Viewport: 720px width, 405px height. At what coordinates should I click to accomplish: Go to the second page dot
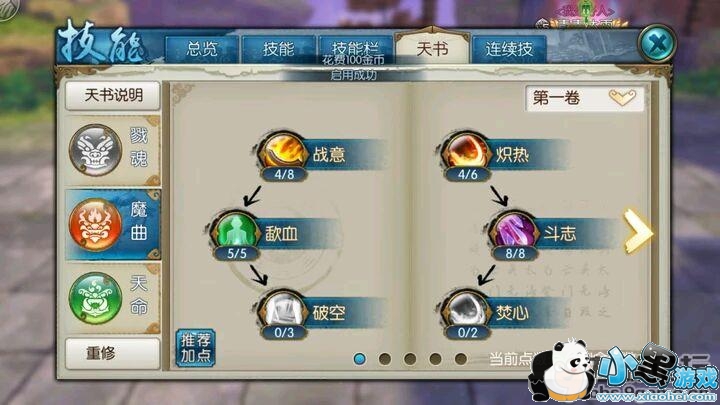[385, 359]
